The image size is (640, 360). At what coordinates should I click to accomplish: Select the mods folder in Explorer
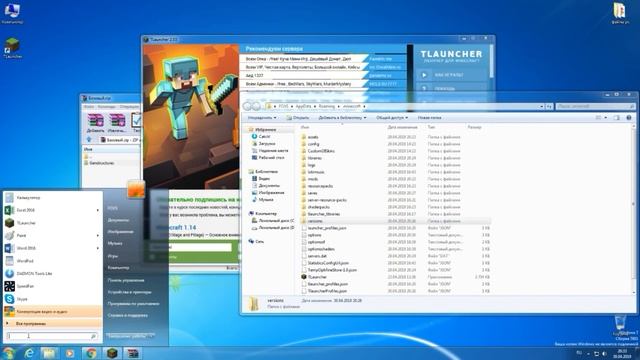click(x=313, y=179)
